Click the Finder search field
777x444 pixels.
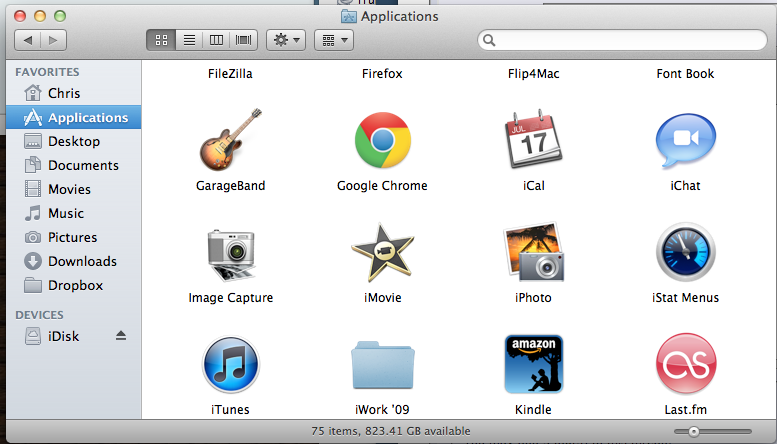pyautogui.click(x=622, y=40)
